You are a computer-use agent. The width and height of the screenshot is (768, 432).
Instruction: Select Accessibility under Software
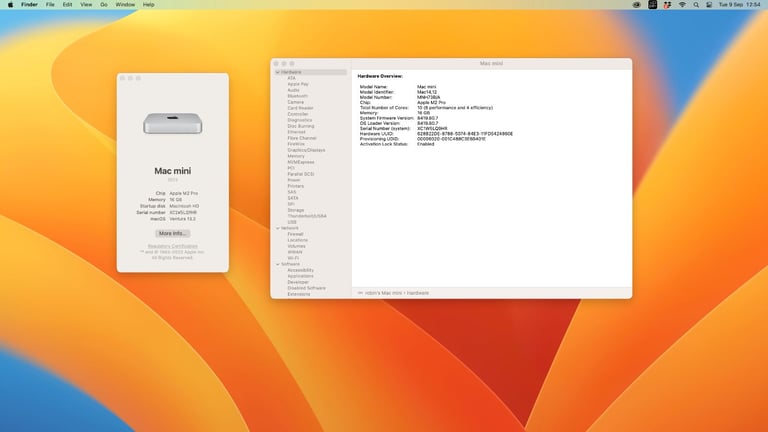pos(300,270)
